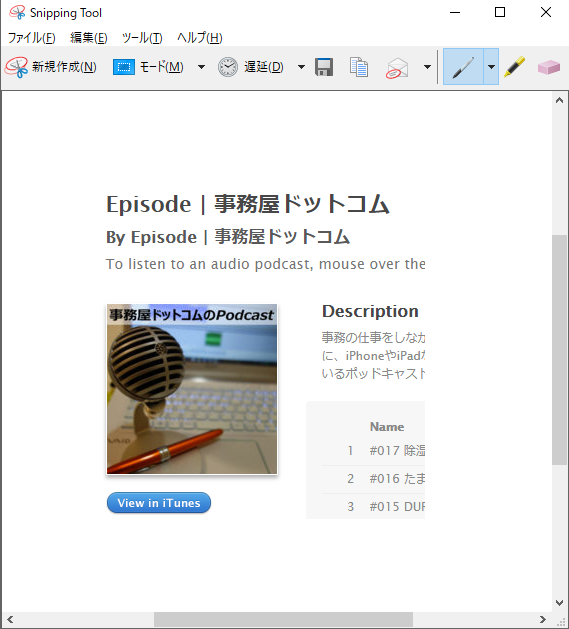Click the Name column header
Viewport: 569px width, 629px height.
point(387,427)
